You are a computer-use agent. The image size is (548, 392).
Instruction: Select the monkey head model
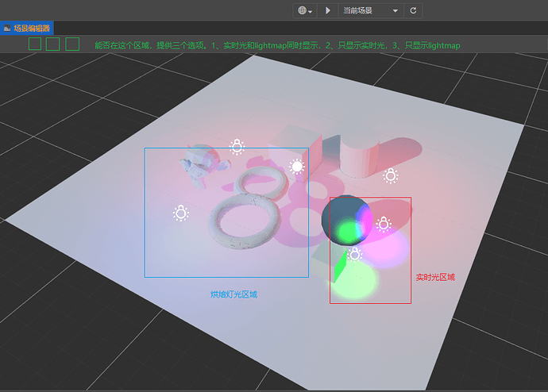[202, 165]
